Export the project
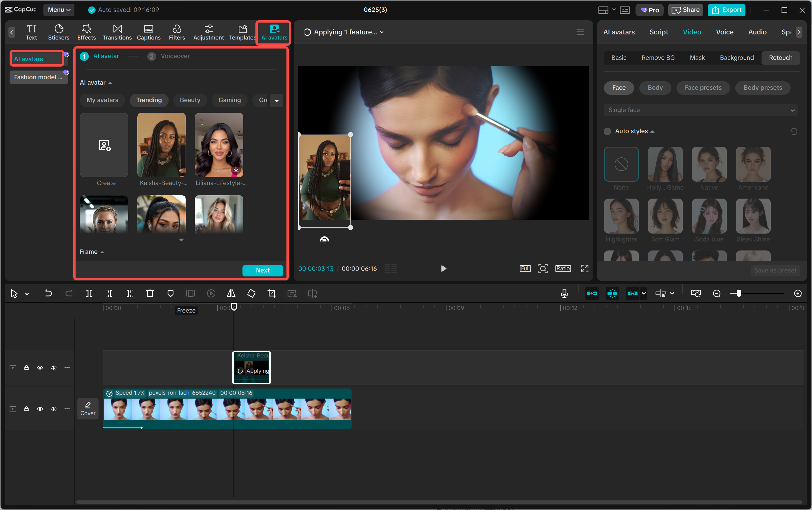 point(726,10)
